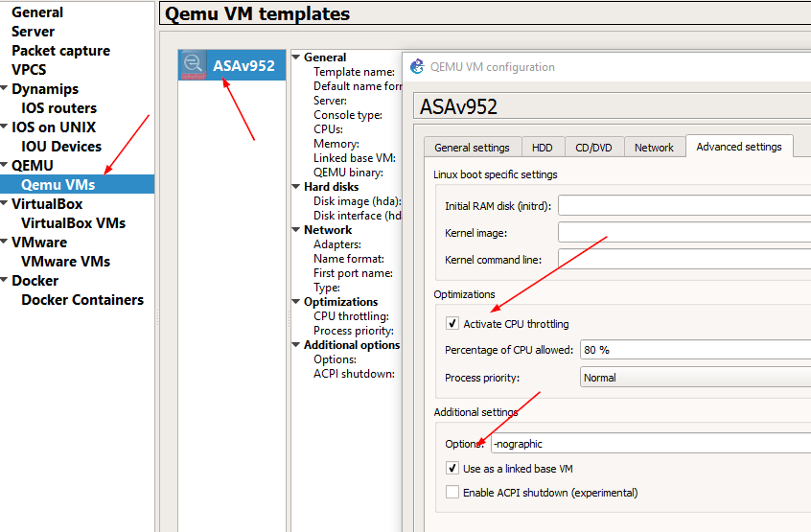This screenshot has width=811, height=532.
Task: Collapse the Additional options group
Action: 296,344
